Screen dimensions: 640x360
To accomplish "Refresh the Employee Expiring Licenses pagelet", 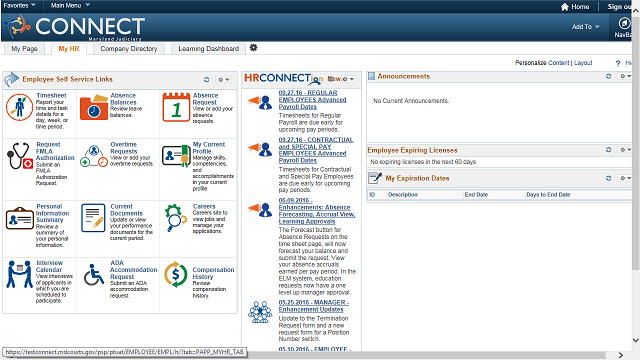I will click(609, 150).
